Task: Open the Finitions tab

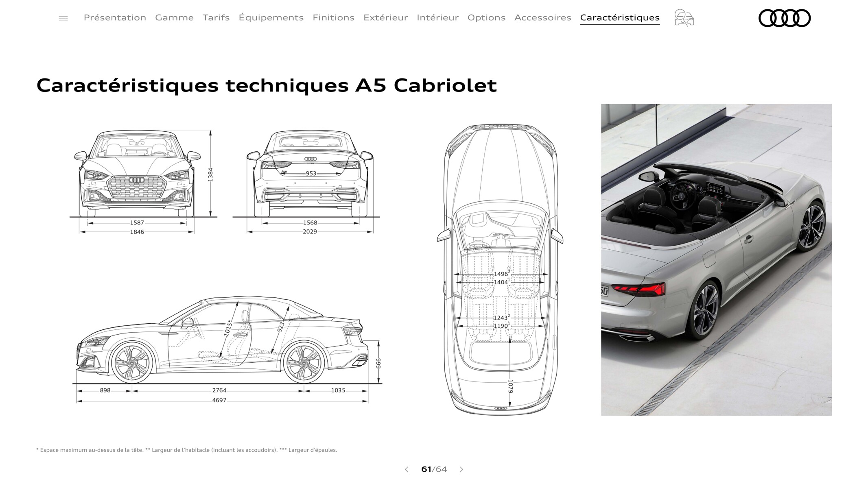Action: coord(333,18)
